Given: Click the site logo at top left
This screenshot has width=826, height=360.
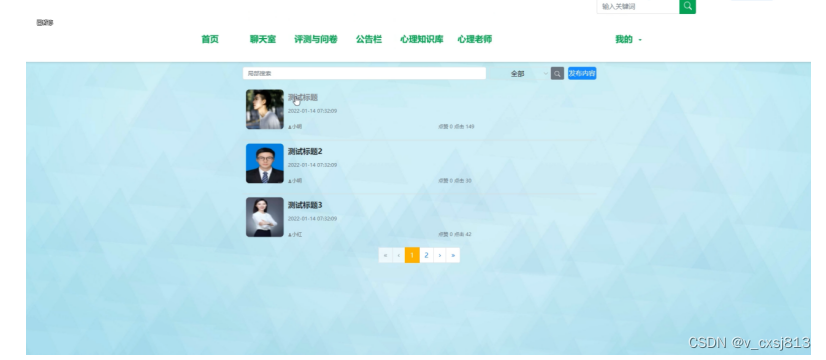Looking at the screenshot, I should point(45,23).
